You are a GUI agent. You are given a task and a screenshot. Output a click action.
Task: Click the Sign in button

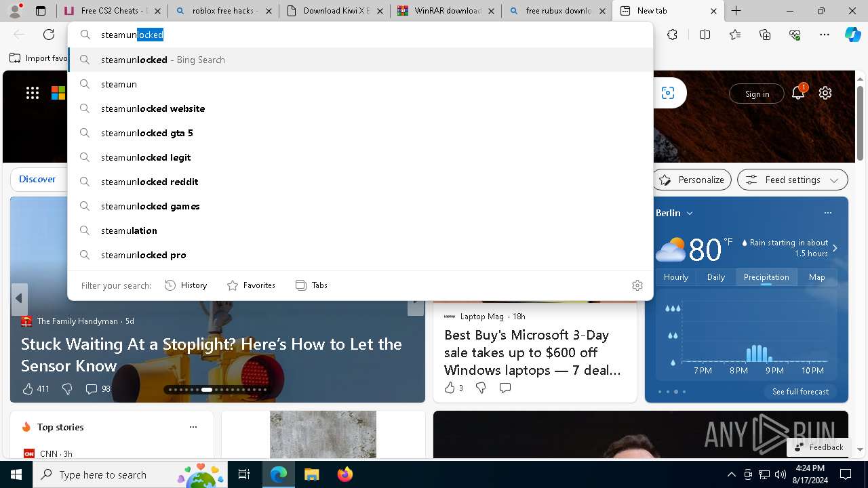757,94
